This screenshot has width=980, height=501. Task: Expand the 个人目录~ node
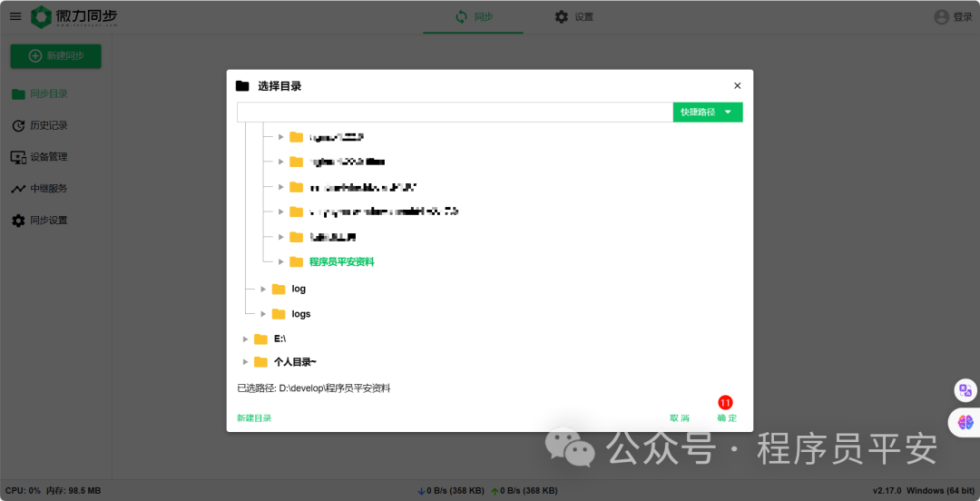[246, 362]
